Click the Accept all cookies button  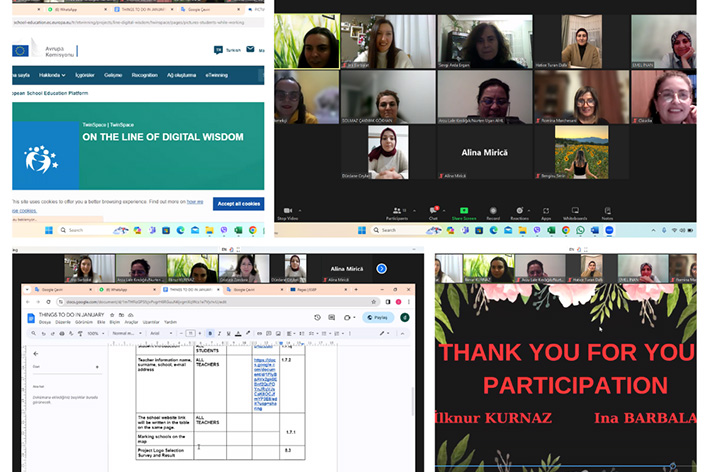[238, 203]
